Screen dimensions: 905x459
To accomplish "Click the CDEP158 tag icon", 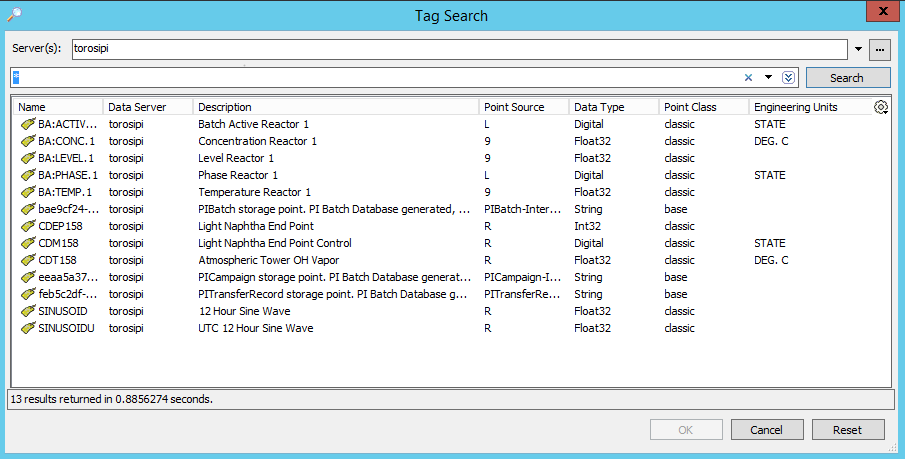I will point(28,226).
